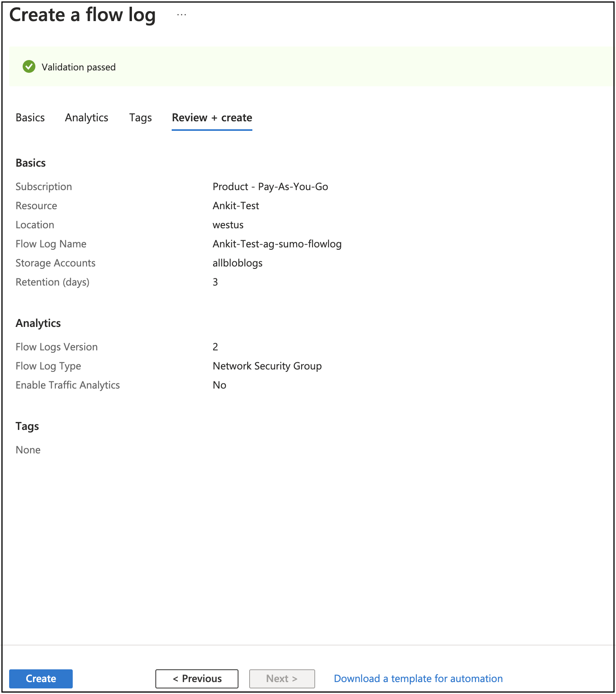The height and width of the screenshot is (694, 616).
Task: Select the subscription value Product - Pay-As-You-Go
Action: click(270, 187)
